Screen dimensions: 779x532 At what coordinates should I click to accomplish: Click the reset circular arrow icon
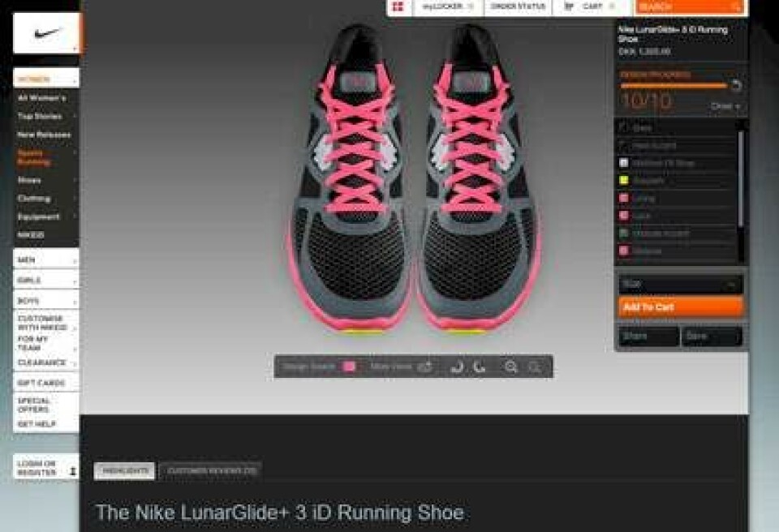736,86
